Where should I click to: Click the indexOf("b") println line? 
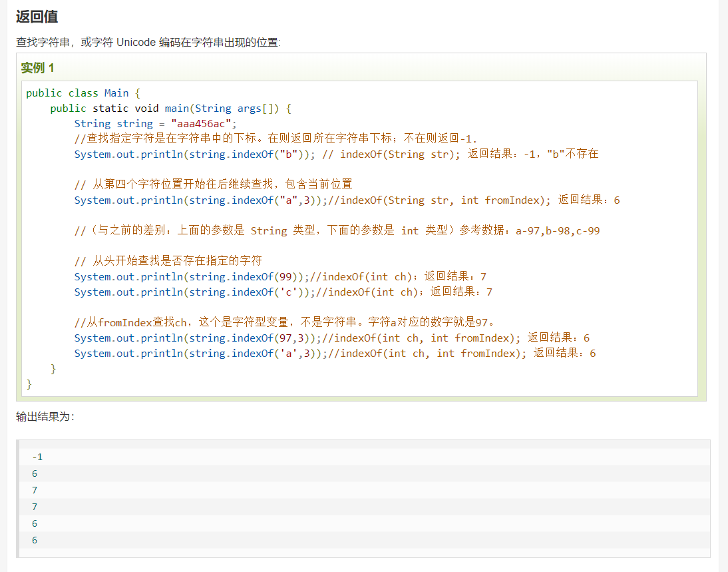pos(337,154)
